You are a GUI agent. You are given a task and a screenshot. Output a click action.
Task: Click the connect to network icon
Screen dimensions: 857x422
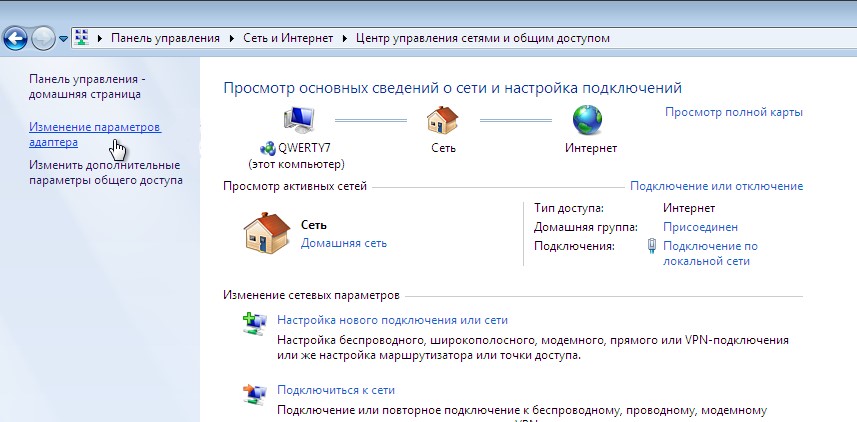coord(255,394)
